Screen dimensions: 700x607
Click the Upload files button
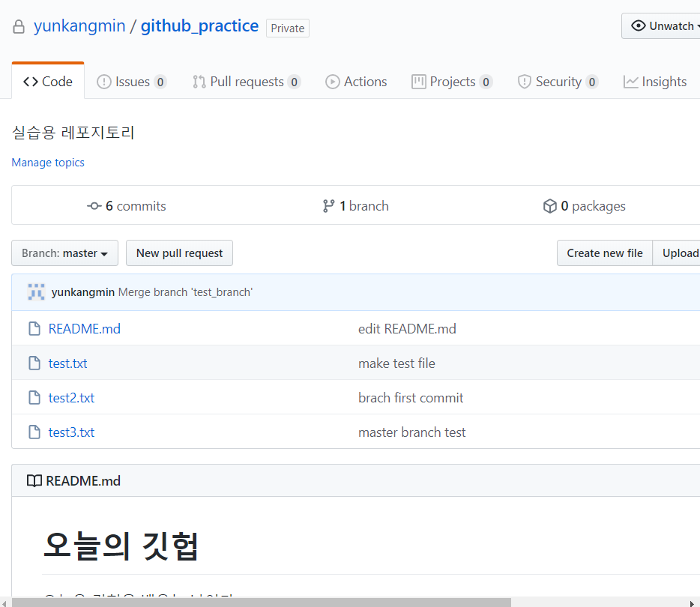(x=676, y=253)
